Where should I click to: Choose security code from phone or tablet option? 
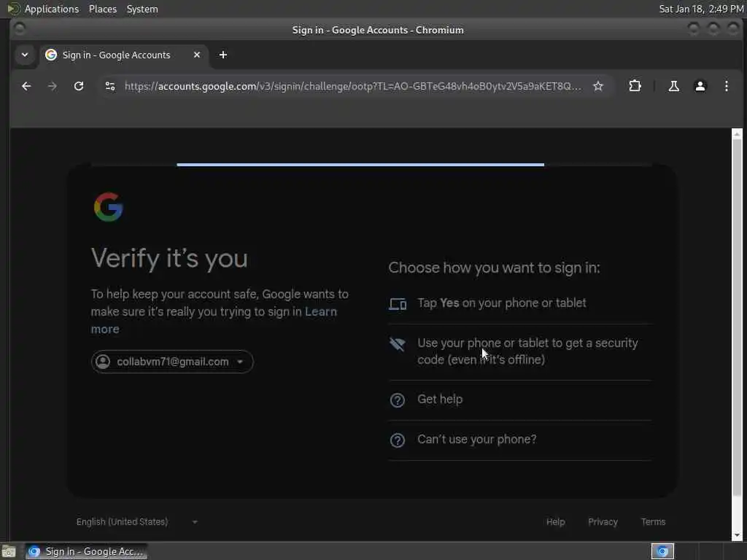point(520,351)
